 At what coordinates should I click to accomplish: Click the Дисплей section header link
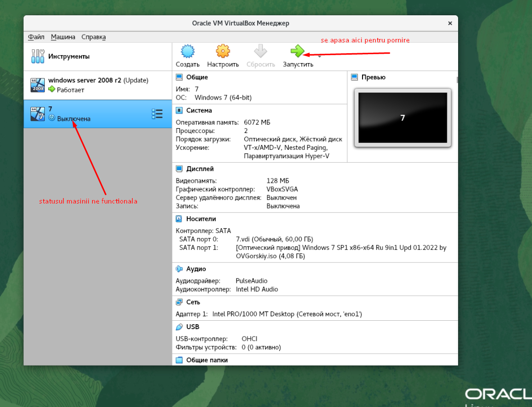click(200, 169)
